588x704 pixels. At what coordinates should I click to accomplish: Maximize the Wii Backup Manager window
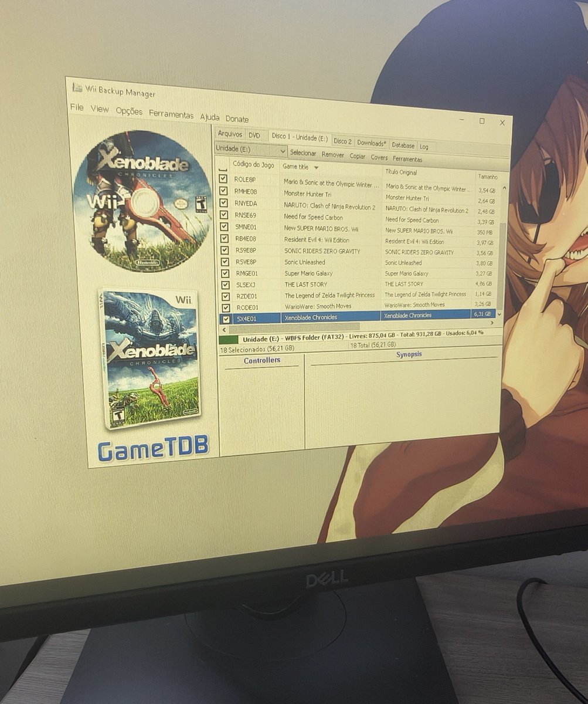point(482,121)
